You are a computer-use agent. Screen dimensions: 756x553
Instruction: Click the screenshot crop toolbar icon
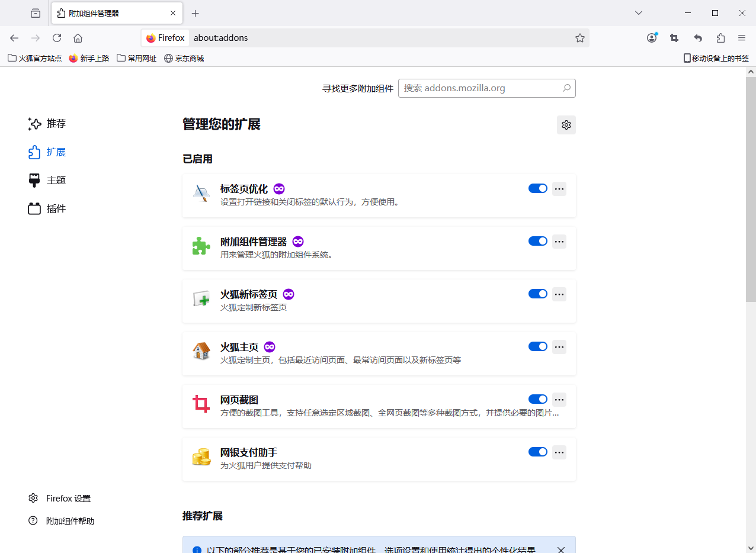click(x=674, y=38)
